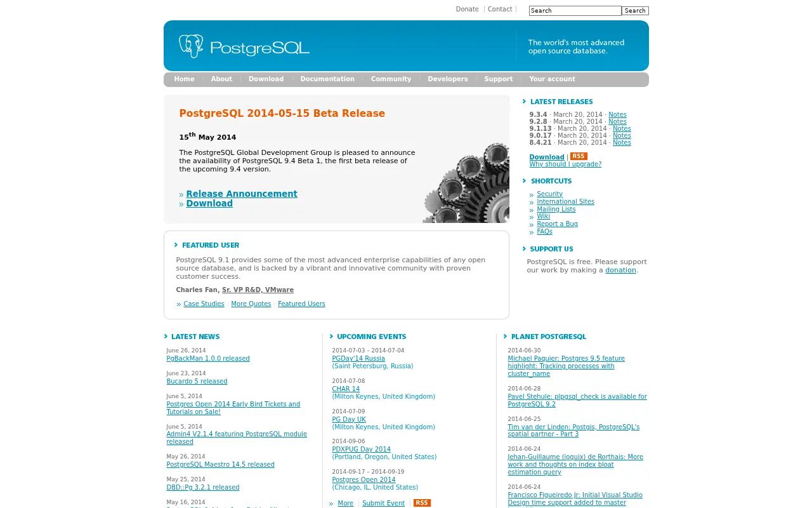812x508 pixels.
Task: Open release Notes for version 9.2.8
Action: [617, 122]
